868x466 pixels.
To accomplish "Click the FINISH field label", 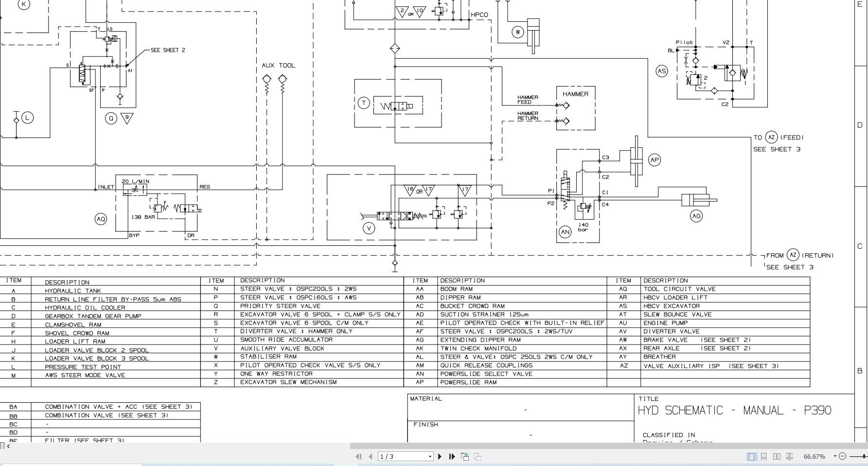I will pos(425,425).
